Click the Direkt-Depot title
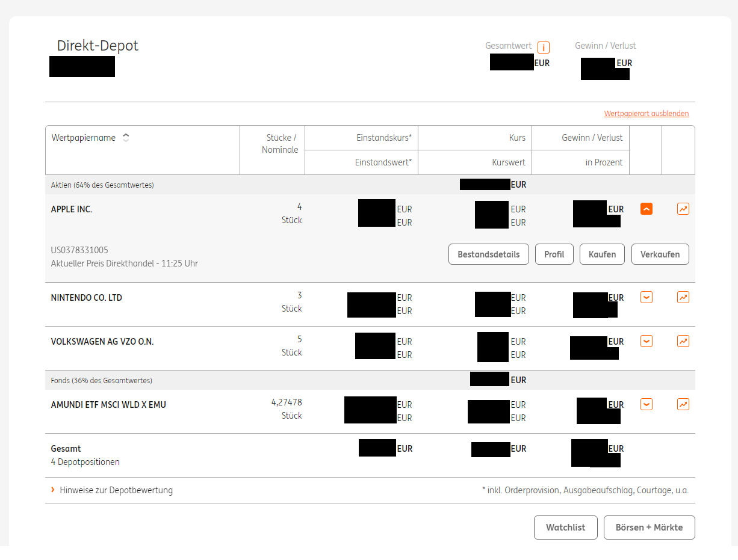This screenshot has height=560, width=738. point(98,46)
